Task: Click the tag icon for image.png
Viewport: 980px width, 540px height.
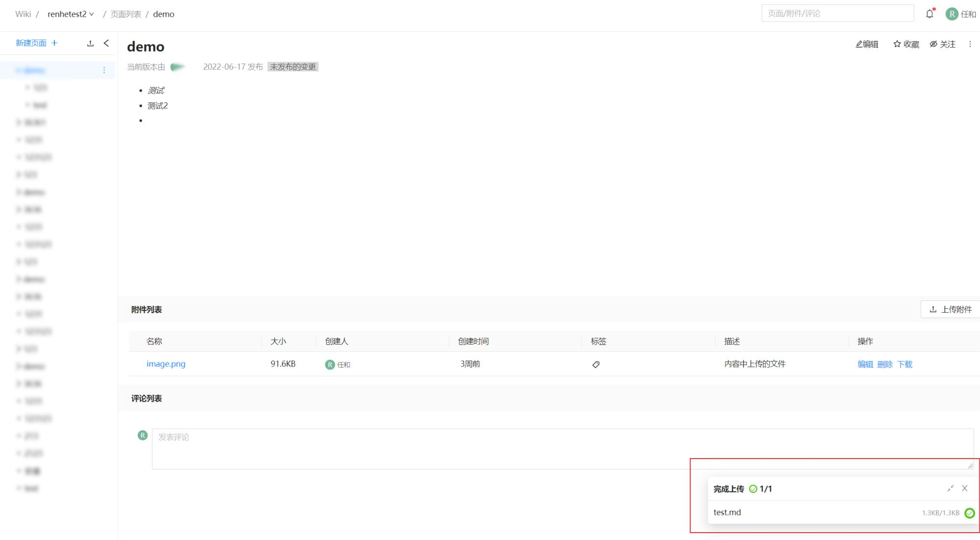Action: [x=596, y=364]
